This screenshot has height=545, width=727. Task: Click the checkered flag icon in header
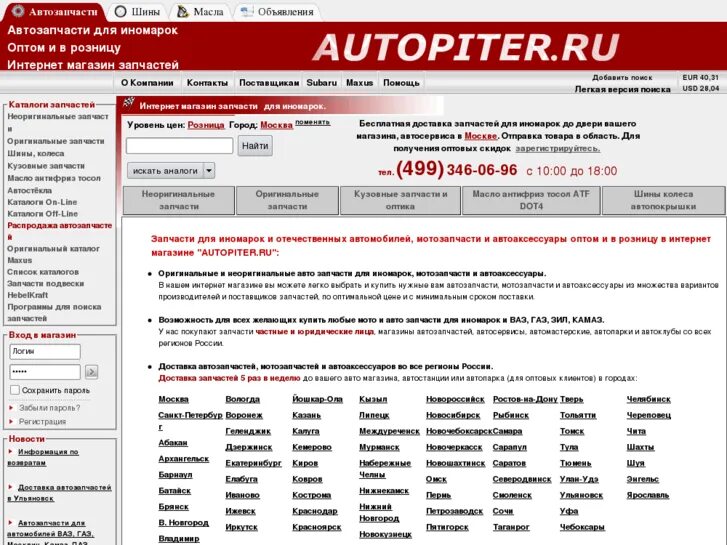[129, 103]
